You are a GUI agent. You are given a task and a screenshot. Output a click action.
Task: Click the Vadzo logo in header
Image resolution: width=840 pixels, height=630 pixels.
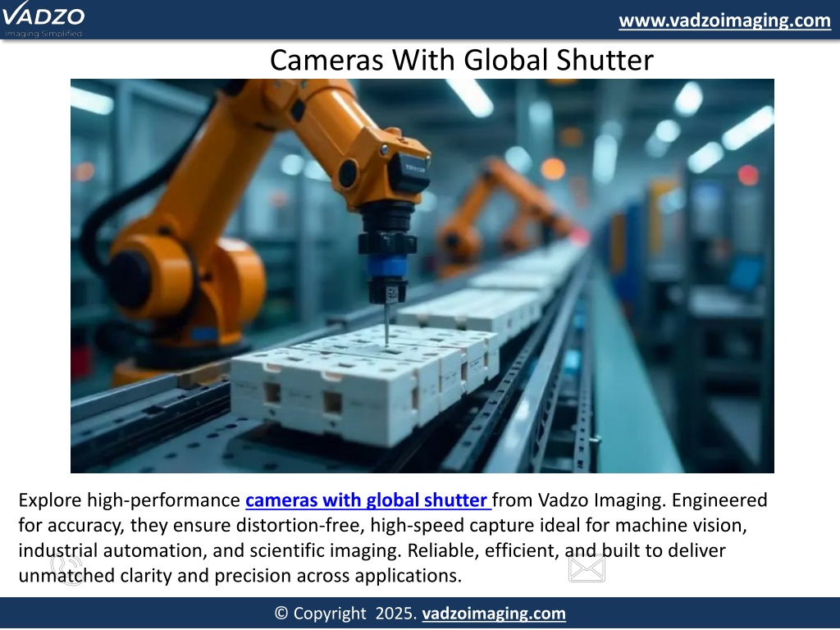click(x=43, y=16)
